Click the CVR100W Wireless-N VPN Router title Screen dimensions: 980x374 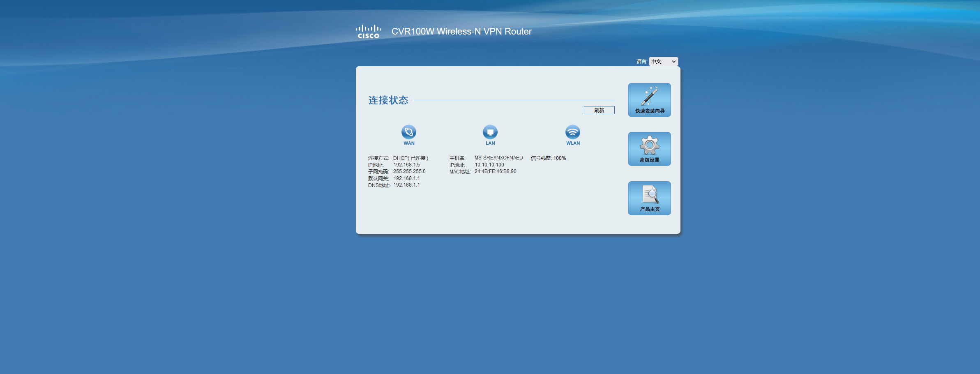pos(461,31)
